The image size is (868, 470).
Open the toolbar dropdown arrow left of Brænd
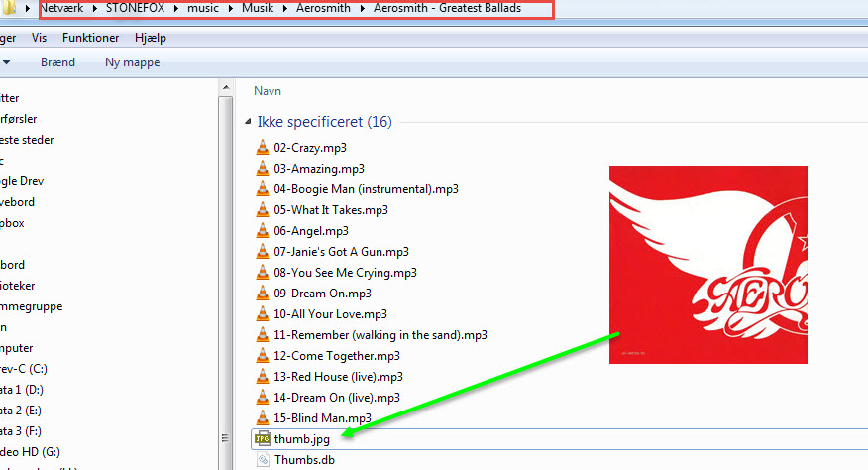point(6,62)
